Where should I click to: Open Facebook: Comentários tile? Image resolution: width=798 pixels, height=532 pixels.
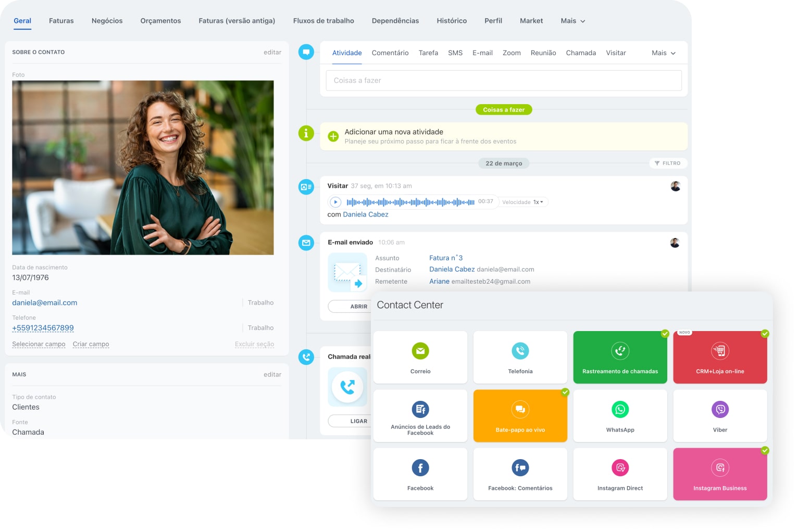(x=520, y=474)
